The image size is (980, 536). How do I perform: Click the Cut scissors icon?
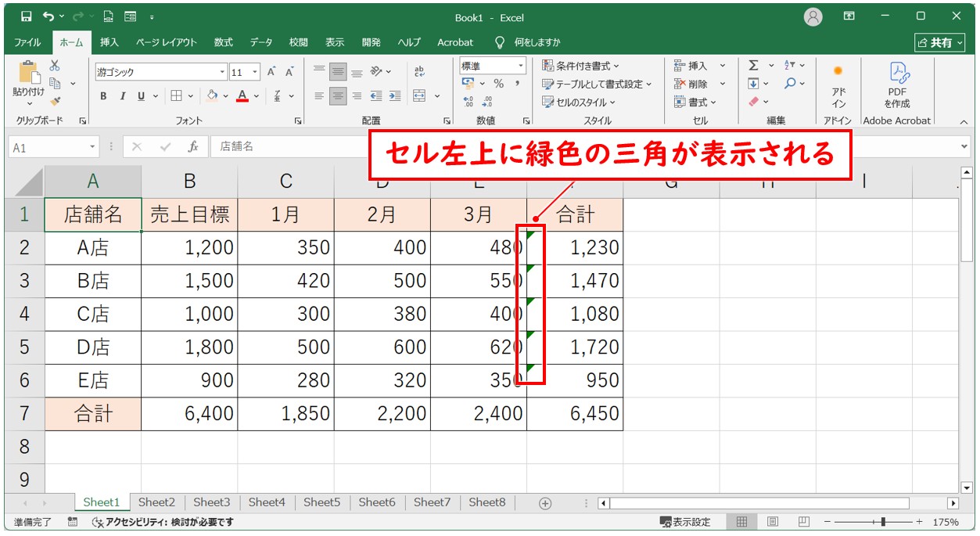(x=55, y=67)
